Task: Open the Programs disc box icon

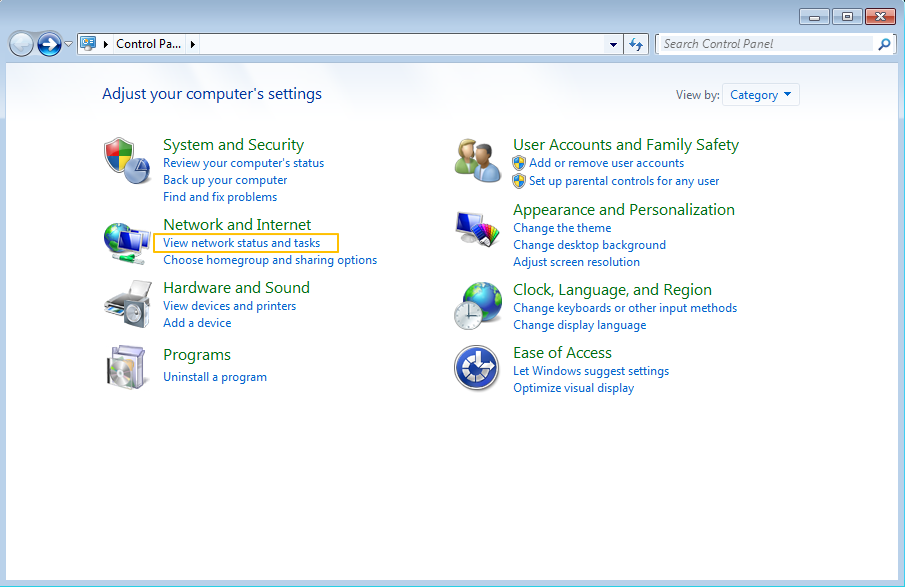Action: coord(126,367)
